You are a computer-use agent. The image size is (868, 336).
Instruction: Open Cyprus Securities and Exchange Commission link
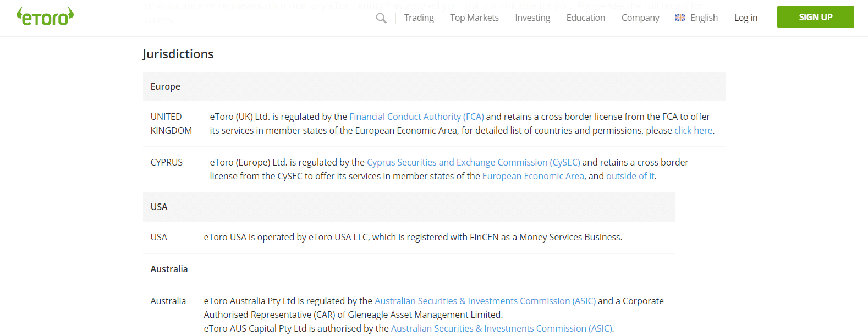click(473, 162)
